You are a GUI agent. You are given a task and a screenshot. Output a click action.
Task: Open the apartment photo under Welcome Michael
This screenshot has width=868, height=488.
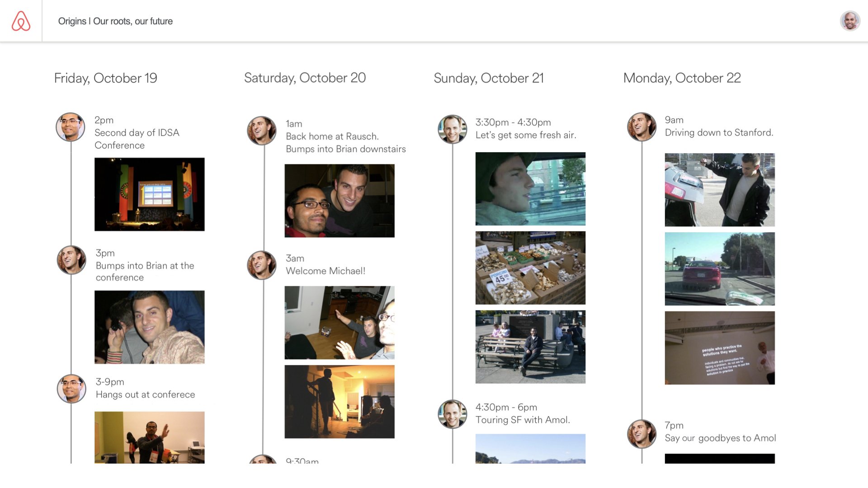(x=340, y=323)
